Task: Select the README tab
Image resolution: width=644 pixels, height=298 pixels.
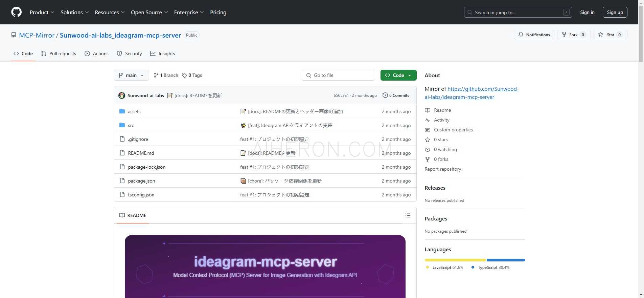Action: pos(133,215)
